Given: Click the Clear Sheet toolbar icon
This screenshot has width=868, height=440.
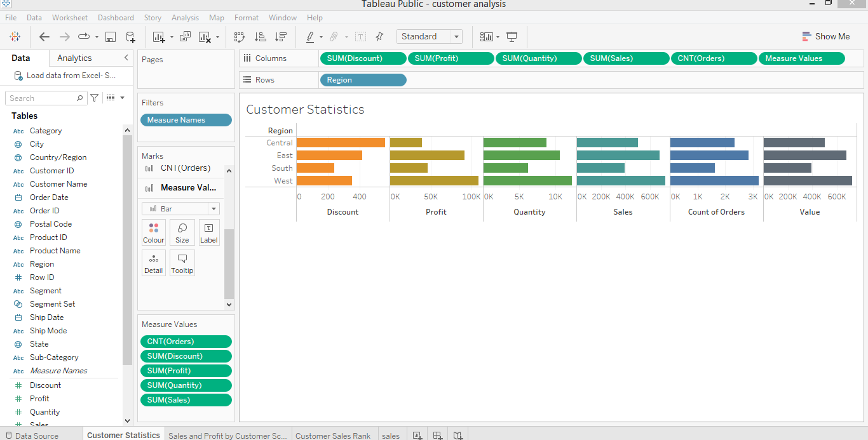Looking at the screenshot, I should click(x=203, y=37).
